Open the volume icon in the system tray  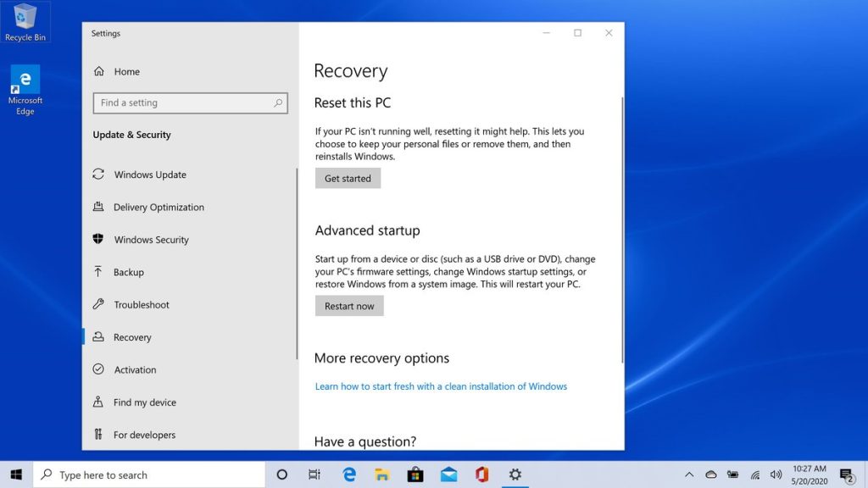click(775, 474)
